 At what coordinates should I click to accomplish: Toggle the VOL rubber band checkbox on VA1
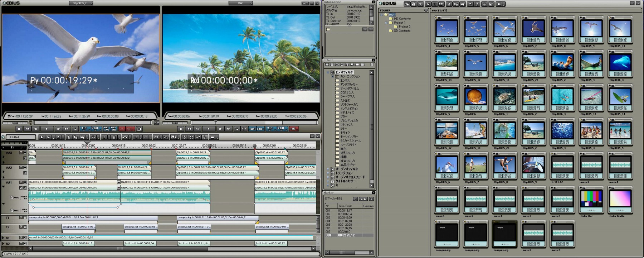12,197
